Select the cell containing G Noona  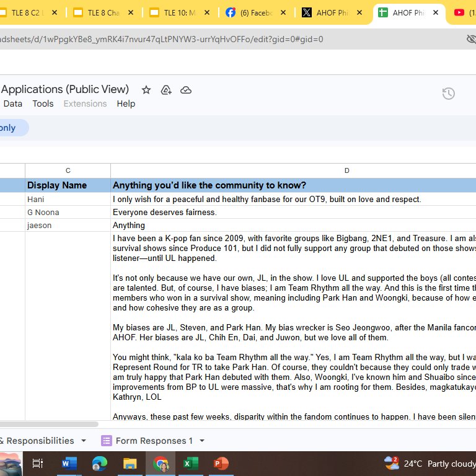[68, 212]
